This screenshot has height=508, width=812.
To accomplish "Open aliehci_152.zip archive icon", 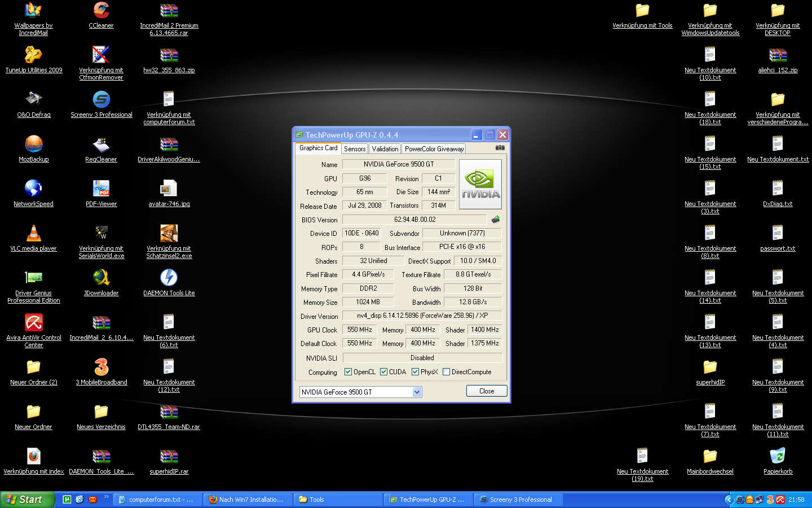I will 778,60.
